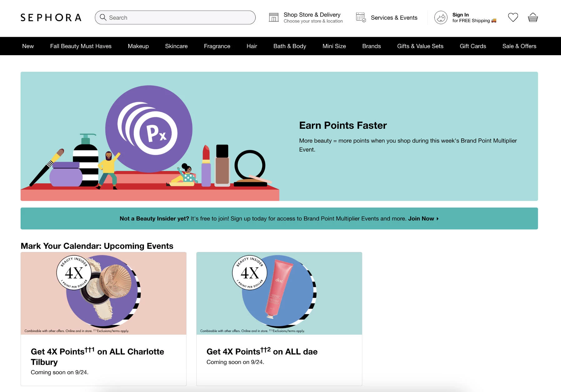Click Get 4X Points on ALL Charlotte Tilbury
Viewport: 561px width, 392px height.
click(x=97, y=356)
